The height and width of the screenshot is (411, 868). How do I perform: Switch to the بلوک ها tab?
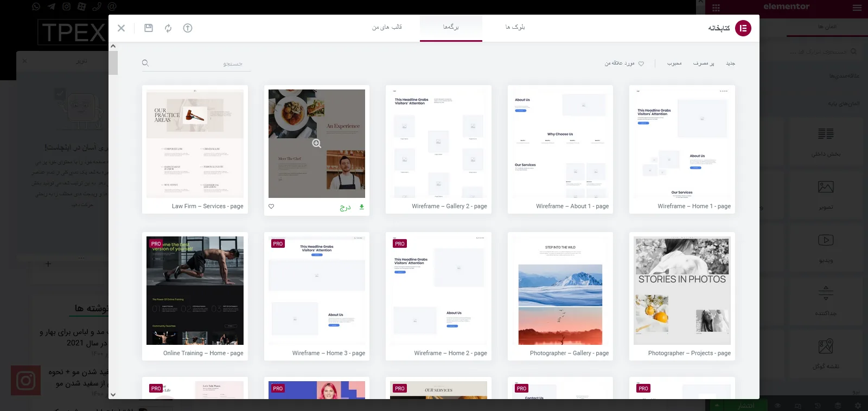[515, 28]
